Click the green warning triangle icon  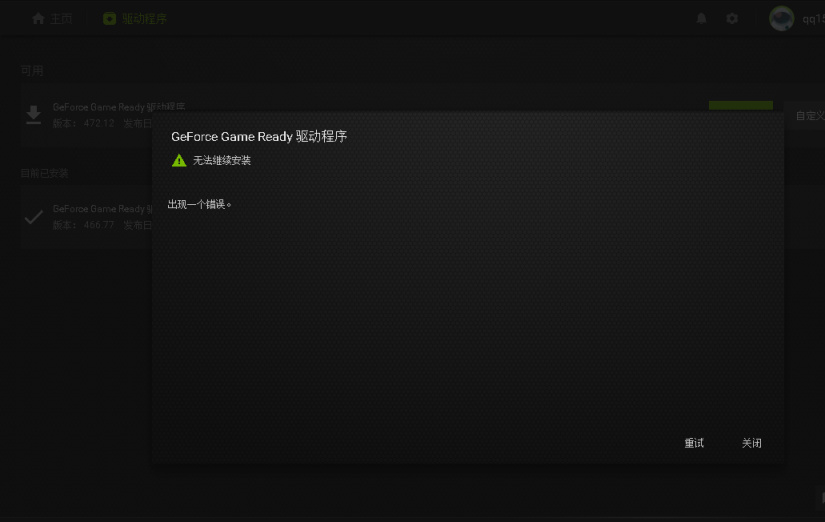coord(179,160)
